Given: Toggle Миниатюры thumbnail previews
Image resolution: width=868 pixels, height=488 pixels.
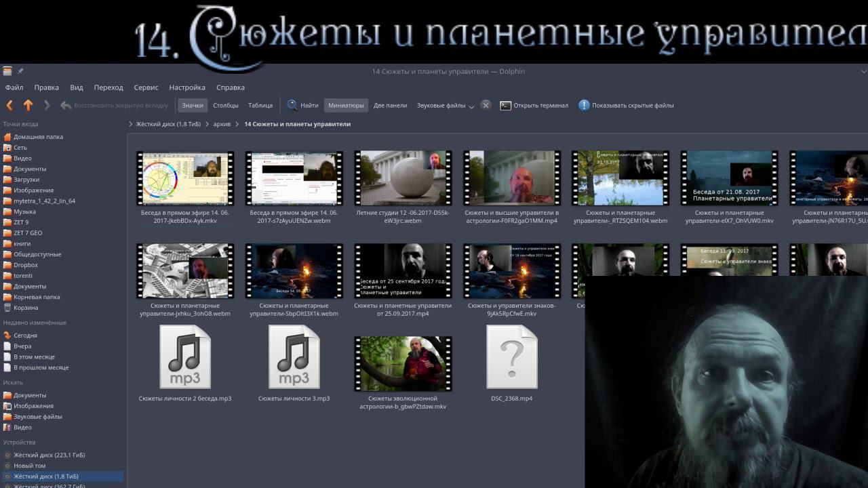Looking at the screenshot, I should pyautogui.click(x=346, y=105).
